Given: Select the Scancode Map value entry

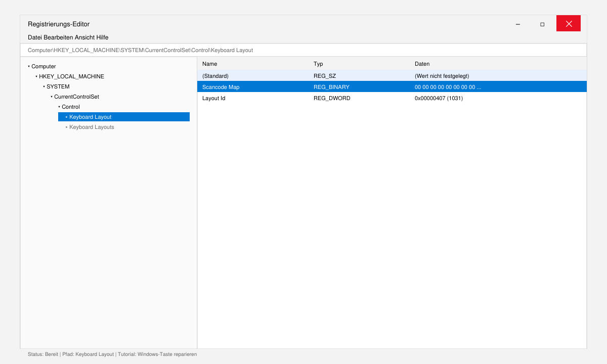Looking at the screenshot, I should pyautogui.click(x=392, y=87).
